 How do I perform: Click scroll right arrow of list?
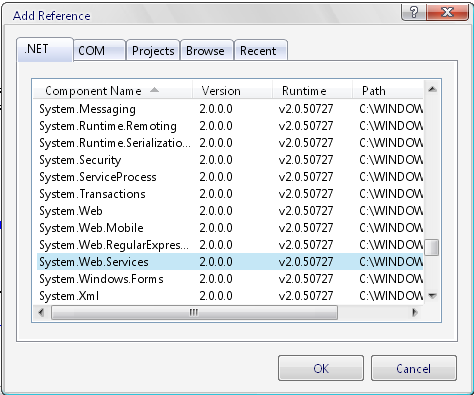415,313
